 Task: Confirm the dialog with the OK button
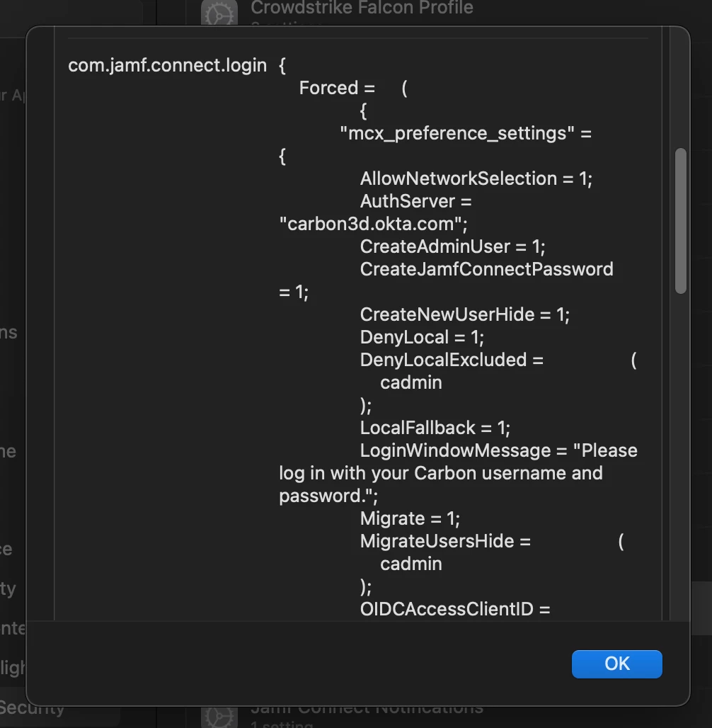pyautogui.click(x=616, y=664)
